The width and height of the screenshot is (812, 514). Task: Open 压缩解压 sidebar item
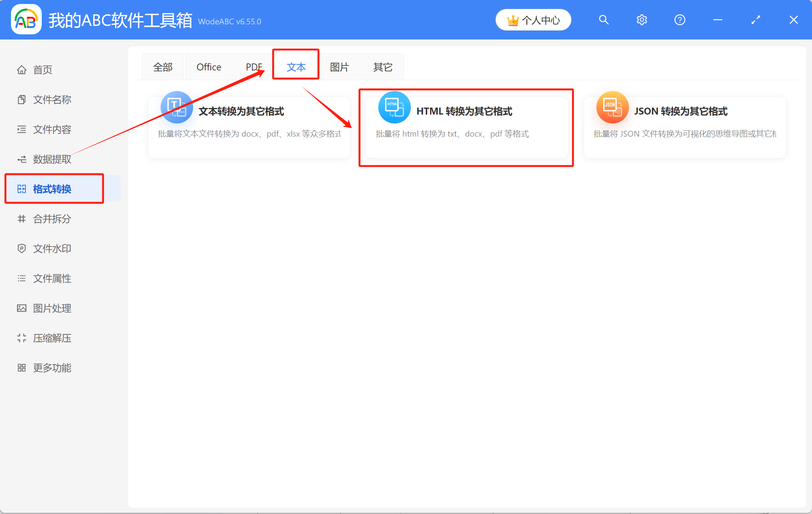coord(52,338)
